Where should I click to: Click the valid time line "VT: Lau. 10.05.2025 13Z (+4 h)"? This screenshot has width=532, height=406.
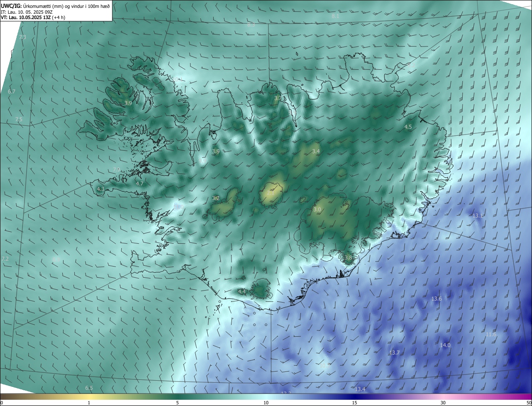click(x=33, y=17)
